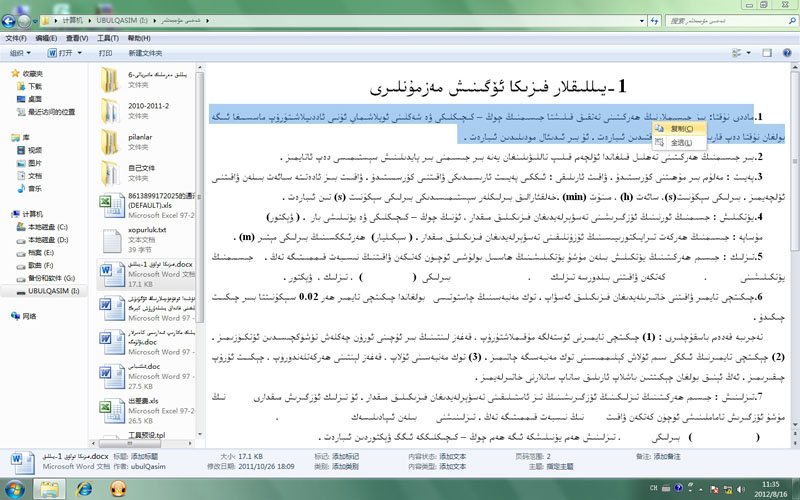Select the (DEFAULT).xls Excel file icon
Viewport: 800px width, 500px height.
pos(112,205)
